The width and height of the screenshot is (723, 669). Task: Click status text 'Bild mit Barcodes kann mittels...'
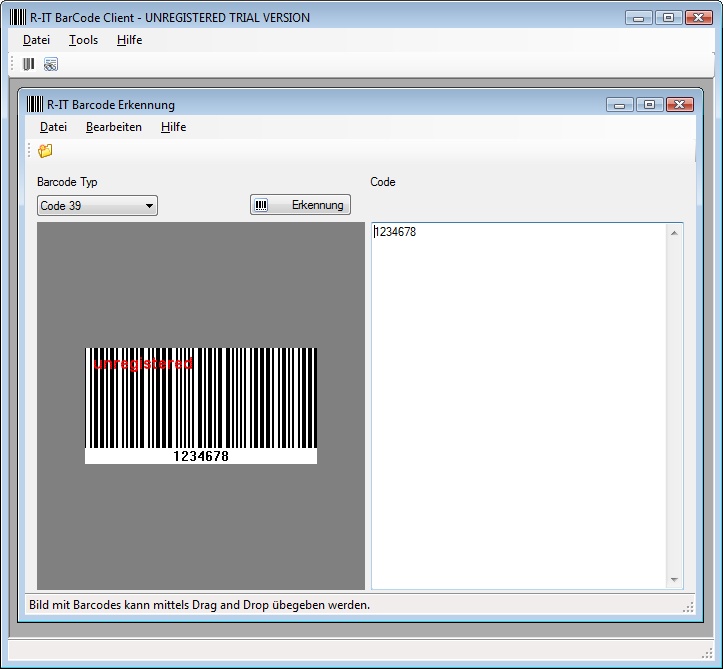click(200, 605)
